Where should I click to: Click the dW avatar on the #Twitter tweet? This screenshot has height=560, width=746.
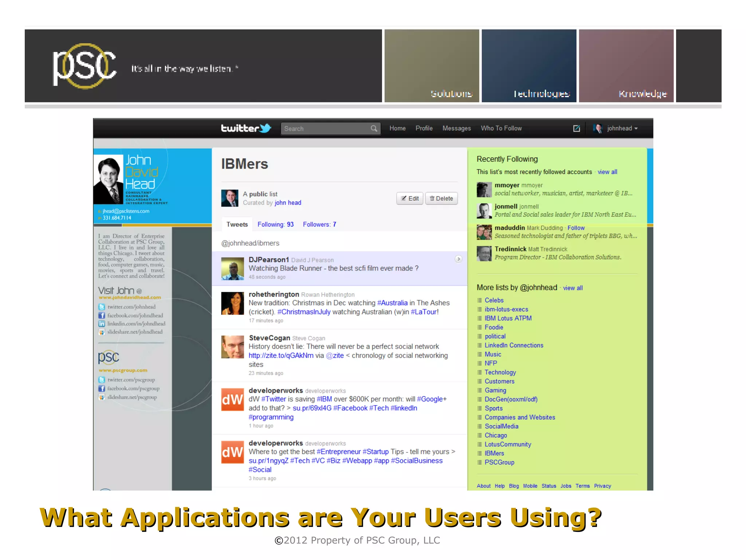click(x=232, y=399)
